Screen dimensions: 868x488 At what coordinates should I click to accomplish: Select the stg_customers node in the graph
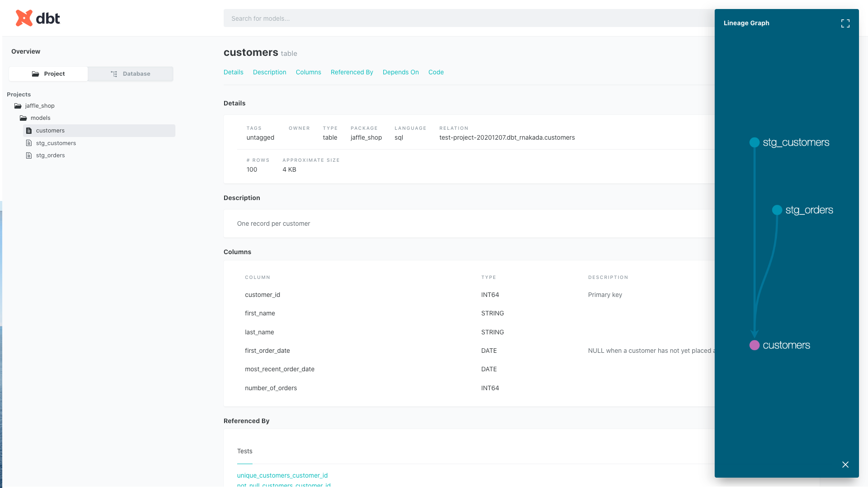(x=754, y=142)
